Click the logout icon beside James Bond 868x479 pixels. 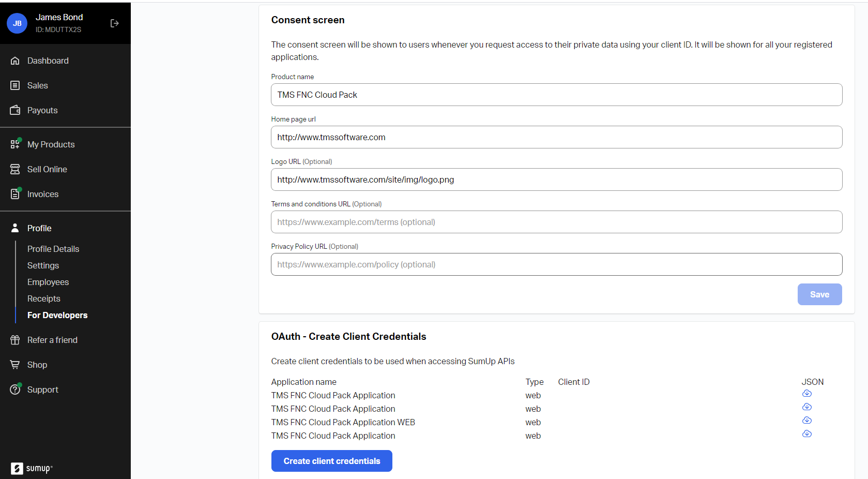pos(115,23)
